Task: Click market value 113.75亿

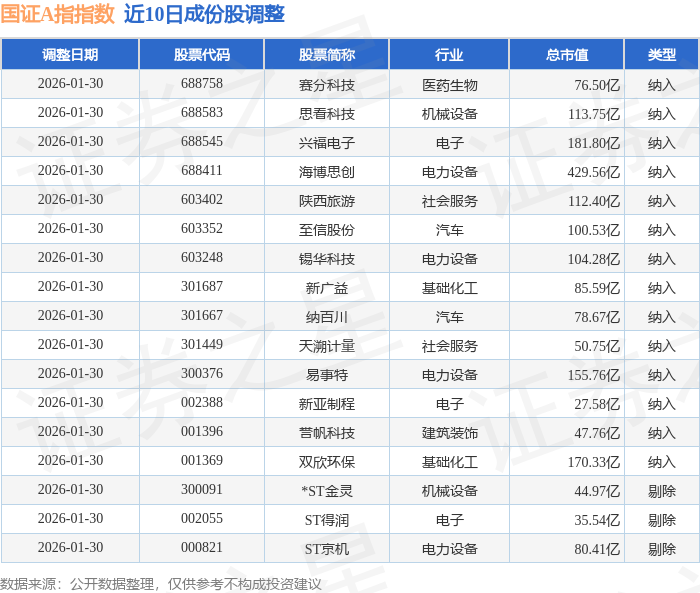Action: click(594, 114)
